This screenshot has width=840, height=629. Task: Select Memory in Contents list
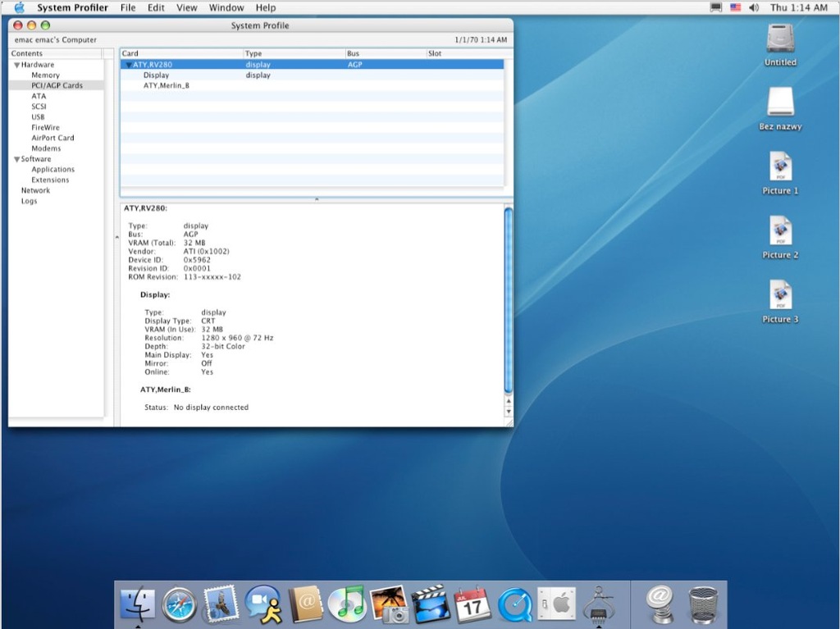(x=46, y=75)
